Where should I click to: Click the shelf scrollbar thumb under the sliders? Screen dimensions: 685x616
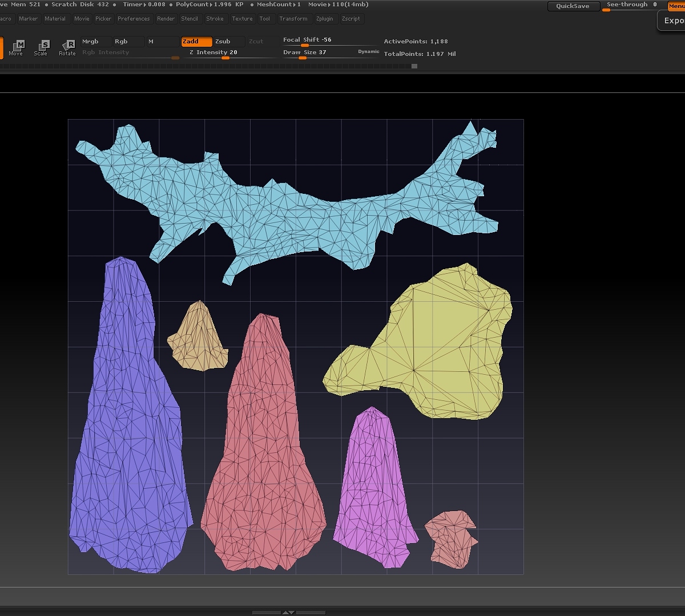point(414,66)
